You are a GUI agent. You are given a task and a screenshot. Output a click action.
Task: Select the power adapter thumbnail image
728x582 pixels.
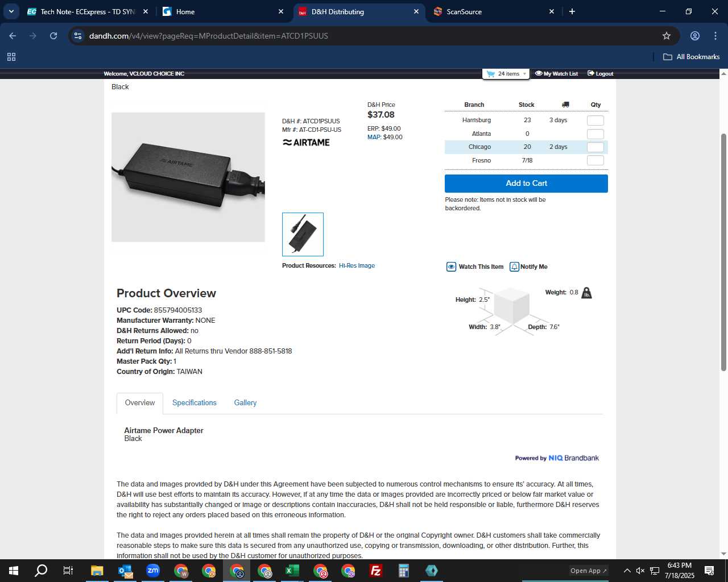coord(303,234)
